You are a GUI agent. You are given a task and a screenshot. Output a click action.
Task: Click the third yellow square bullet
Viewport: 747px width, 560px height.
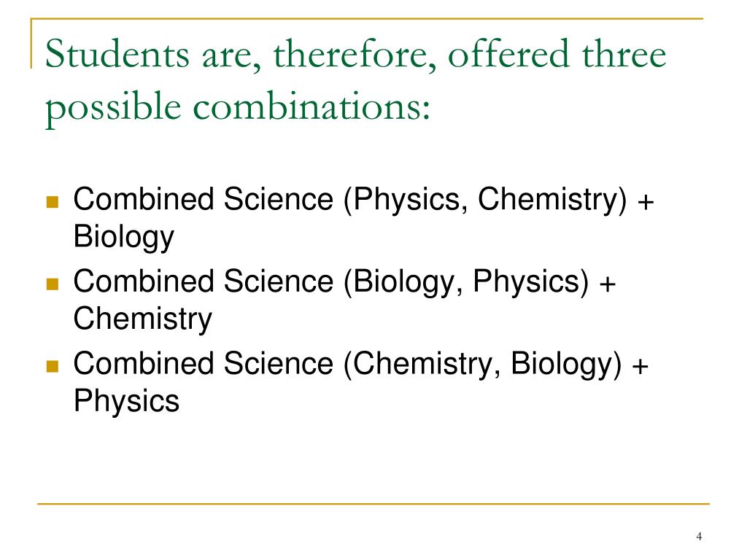(x=53, y=366)
